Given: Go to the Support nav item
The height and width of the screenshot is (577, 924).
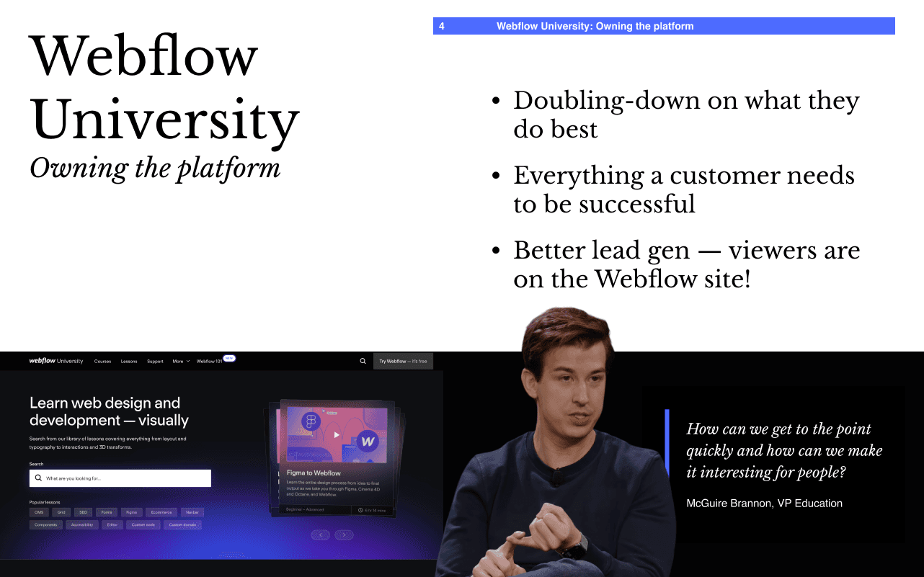Looking at the screenshot, I should pyautogui.click(x=155, y=362).
